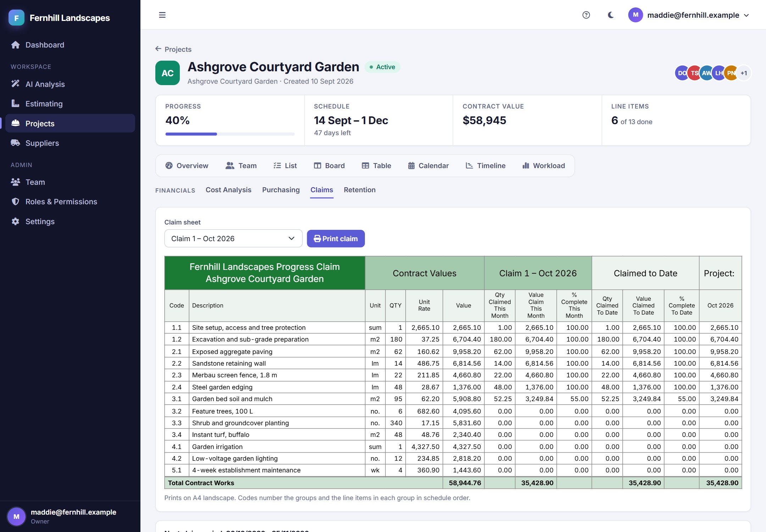Toggle dark mode moon icon
The height and width of the screenshot is (532, 766).
pos(611,15)
